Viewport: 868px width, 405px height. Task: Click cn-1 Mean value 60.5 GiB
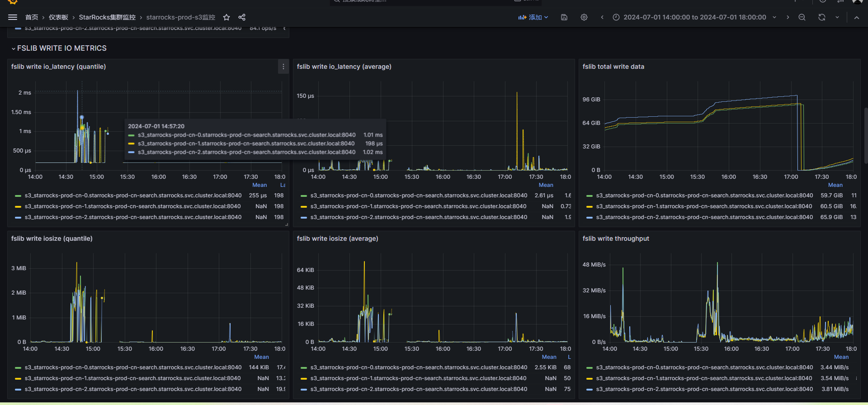[x=831, y=206]
